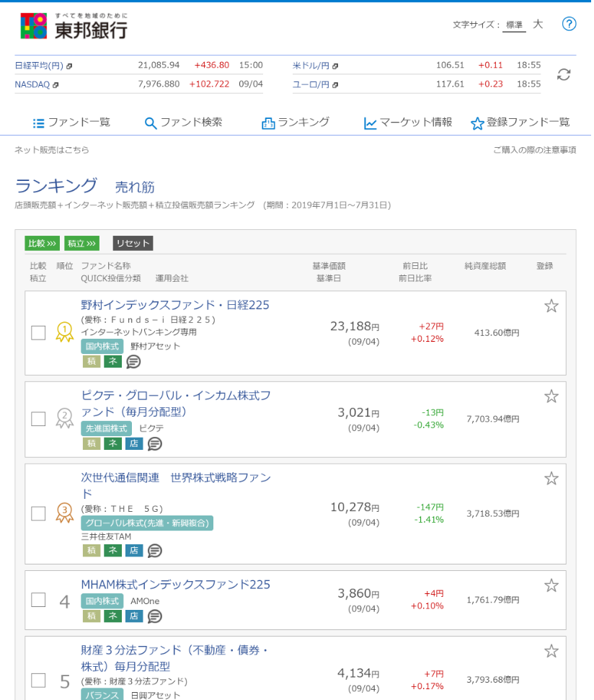This screenshot has height=700, width=594.
Task: Open マーケット情報 menu
Action: (408, 123)
